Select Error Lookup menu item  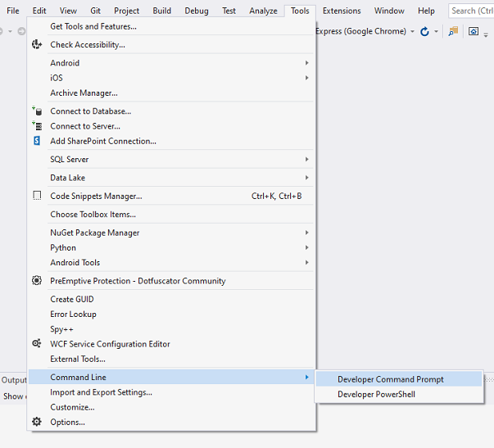(x=172, y=315)
